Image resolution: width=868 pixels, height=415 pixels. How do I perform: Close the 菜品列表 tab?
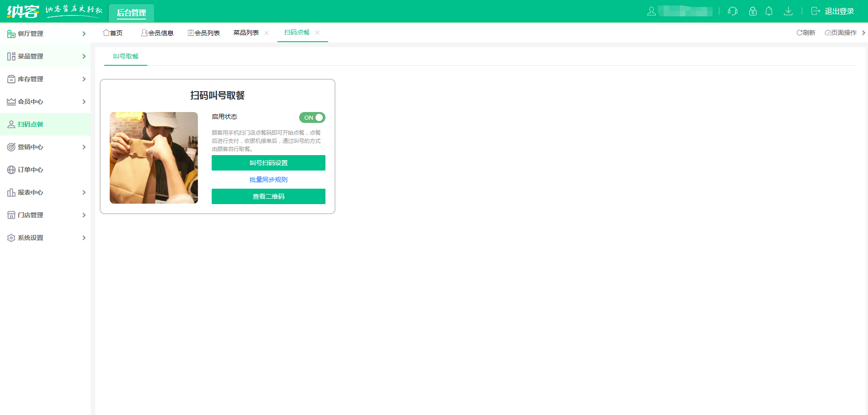267,33
